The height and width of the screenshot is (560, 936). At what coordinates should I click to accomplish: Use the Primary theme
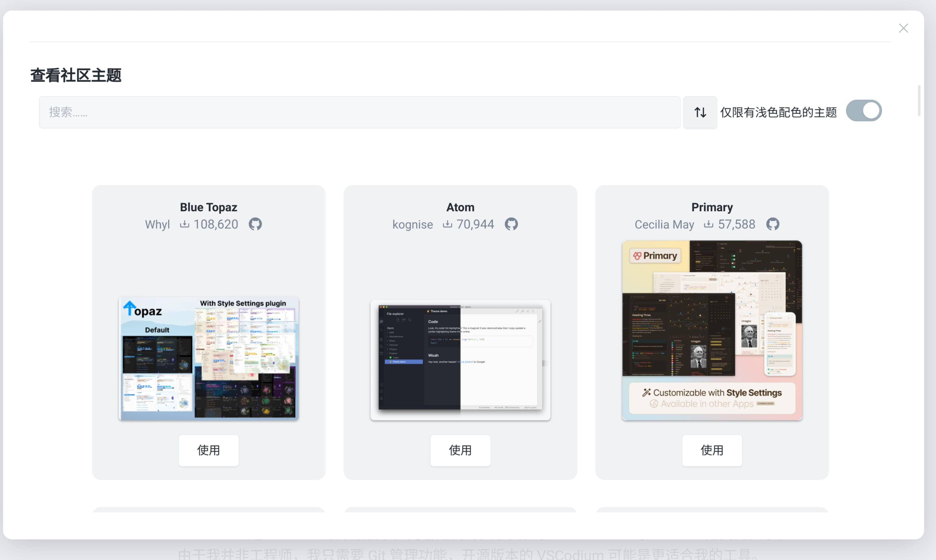712,450
